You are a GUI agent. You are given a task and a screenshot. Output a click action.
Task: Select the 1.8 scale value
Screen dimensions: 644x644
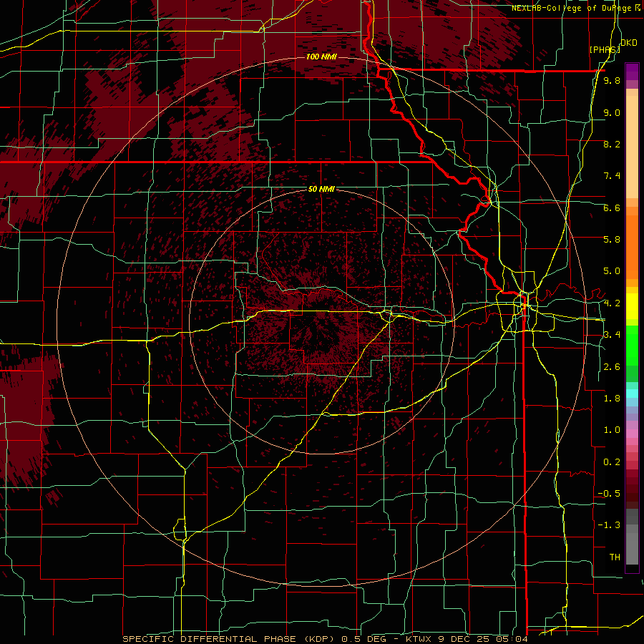[x=612, y=399]
